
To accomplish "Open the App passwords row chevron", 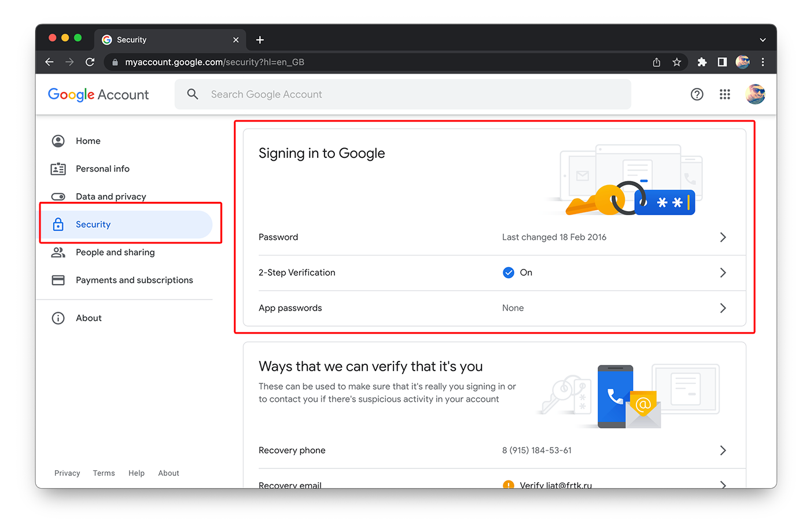I will click(723, 308).
